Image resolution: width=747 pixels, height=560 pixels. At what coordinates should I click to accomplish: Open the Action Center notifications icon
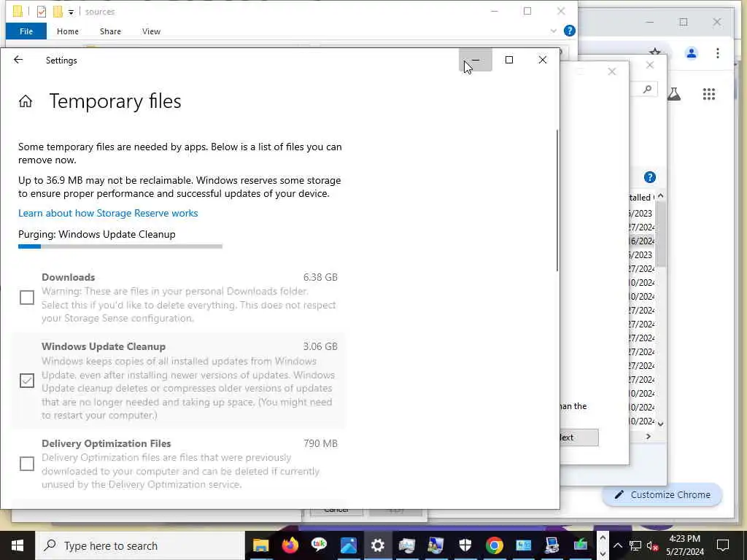pyautogui.click(x=723, y=545)
